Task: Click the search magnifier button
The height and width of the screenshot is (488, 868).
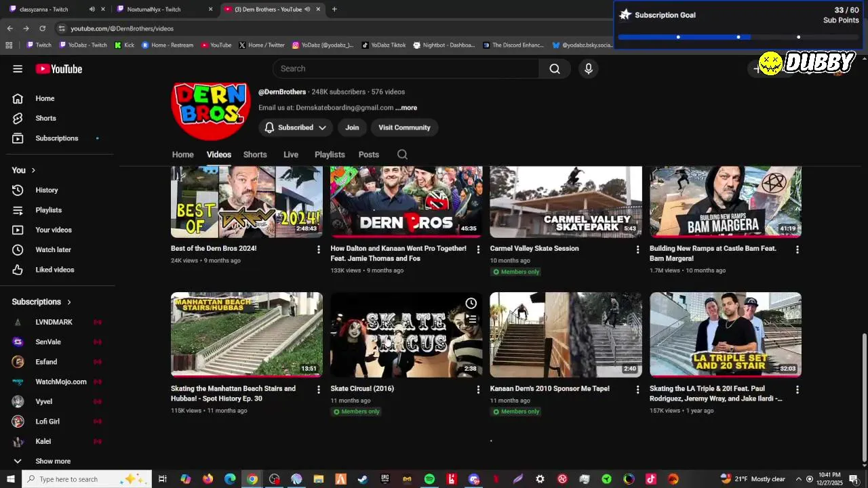Action: [x=555, y=68]
